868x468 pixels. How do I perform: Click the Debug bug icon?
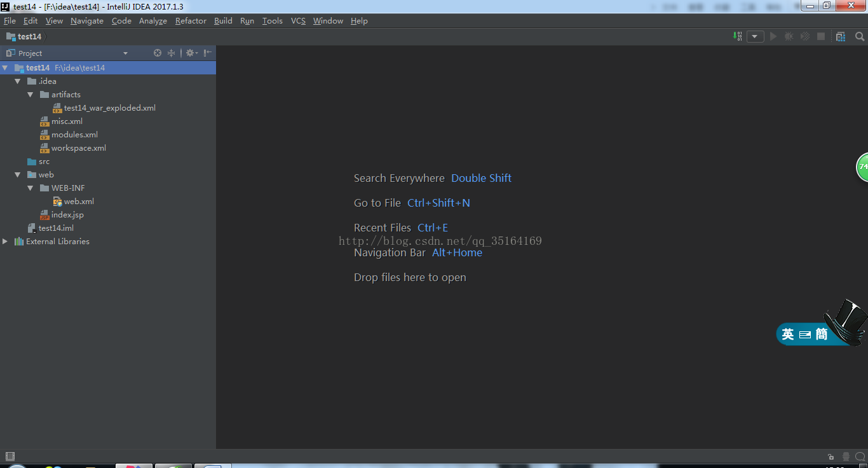(x=789, y=36)
